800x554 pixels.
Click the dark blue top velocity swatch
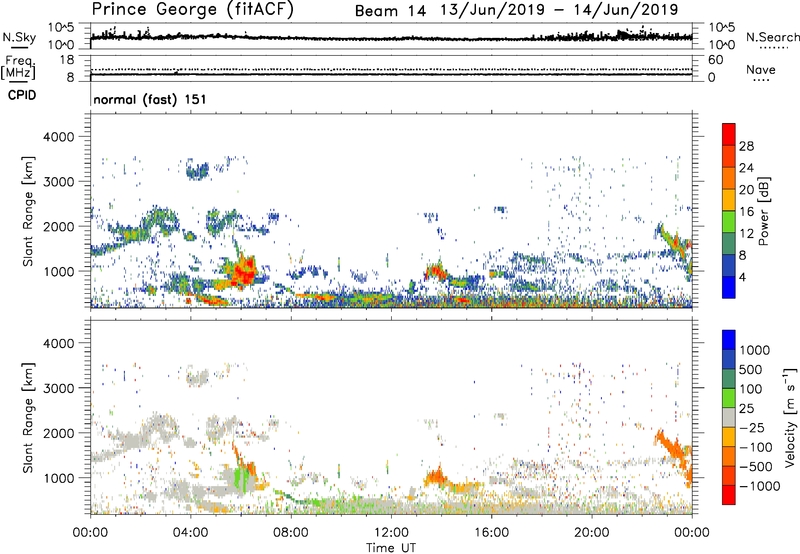tap(729, 340)
